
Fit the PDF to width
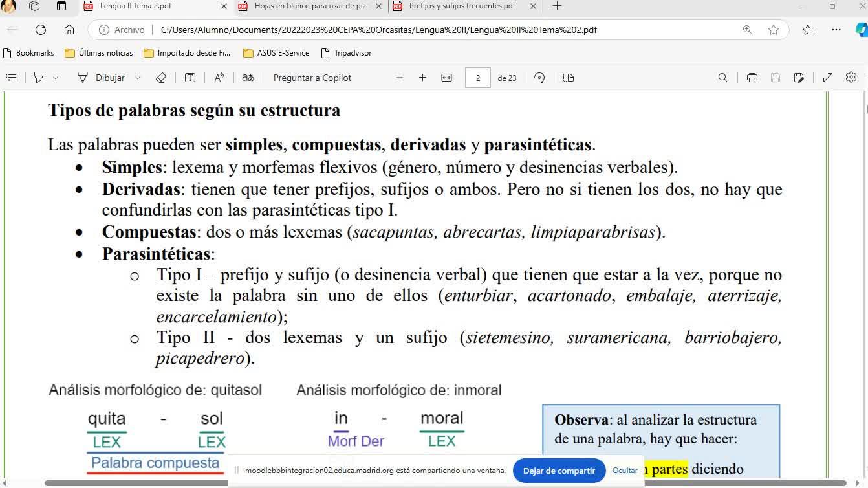click(446, 78)
